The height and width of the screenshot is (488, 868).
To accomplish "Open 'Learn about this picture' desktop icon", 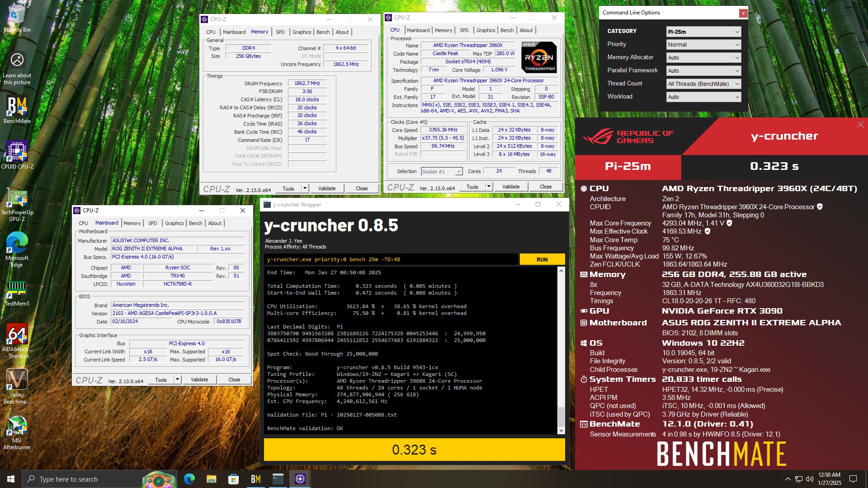I will [x=17, y=68].
